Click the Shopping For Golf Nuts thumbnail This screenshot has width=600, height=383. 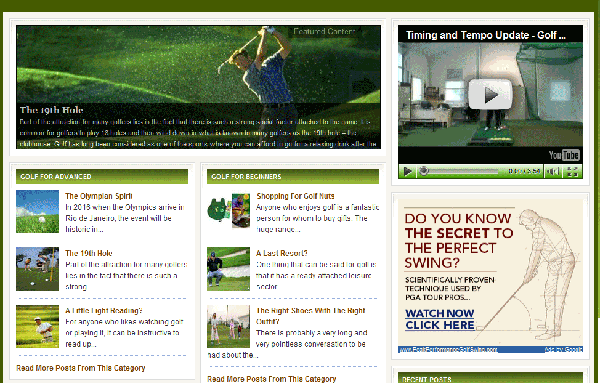(228, 211)
